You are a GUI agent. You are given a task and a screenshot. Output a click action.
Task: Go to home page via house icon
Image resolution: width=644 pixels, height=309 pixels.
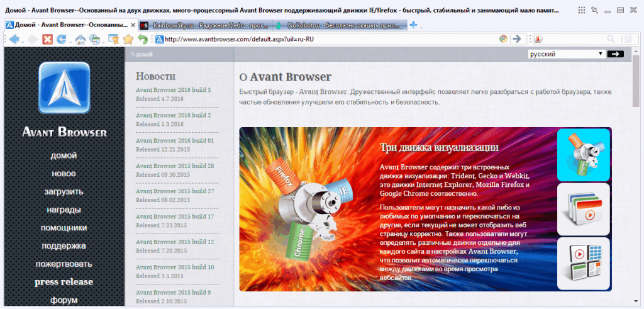click(81, 39)
